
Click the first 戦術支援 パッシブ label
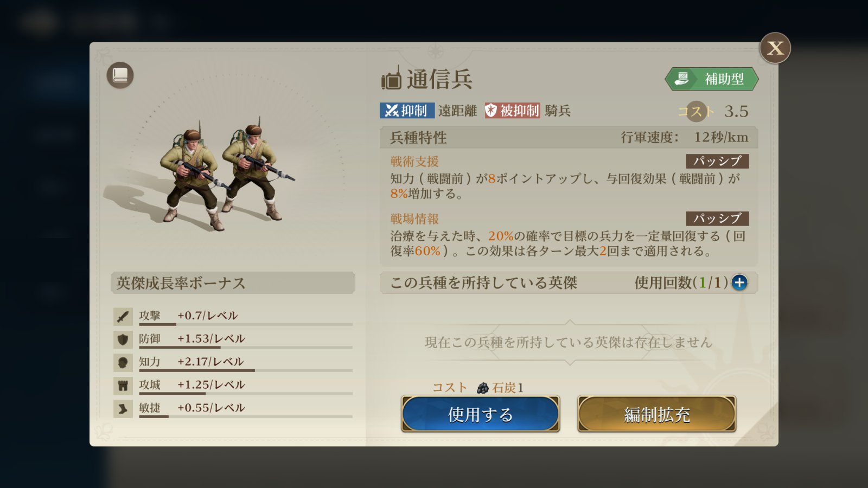point(717,161)
